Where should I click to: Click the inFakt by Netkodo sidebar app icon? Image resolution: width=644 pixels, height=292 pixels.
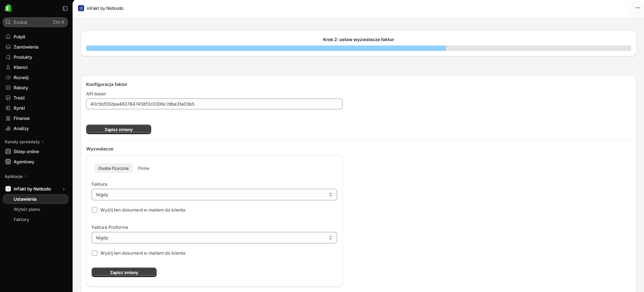(x=8, y=189)
